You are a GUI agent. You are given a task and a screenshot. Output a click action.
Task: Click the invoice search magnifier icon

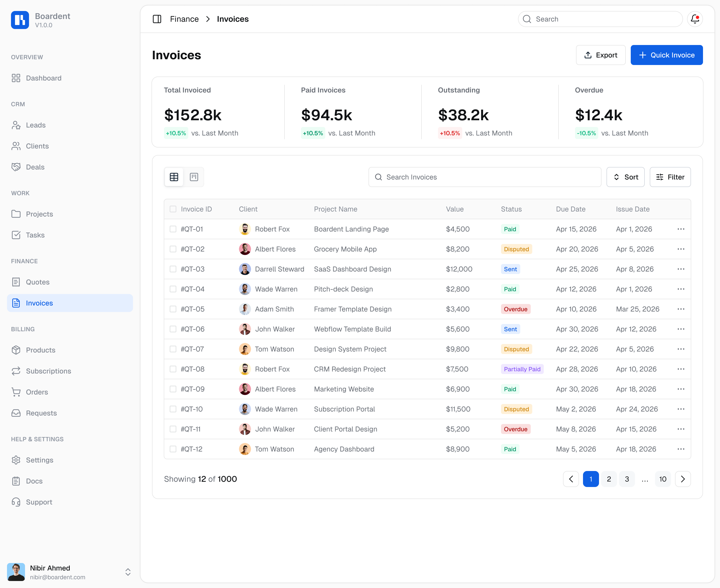pyautogui.click(x=378, y=177)
